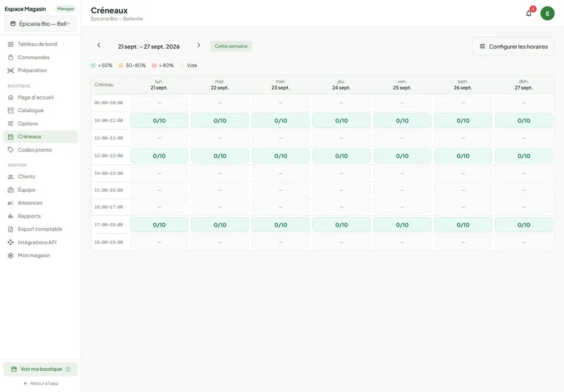Click the Créneau column header
This screenshot has width=564, height=392.
(x=104, y=85)
